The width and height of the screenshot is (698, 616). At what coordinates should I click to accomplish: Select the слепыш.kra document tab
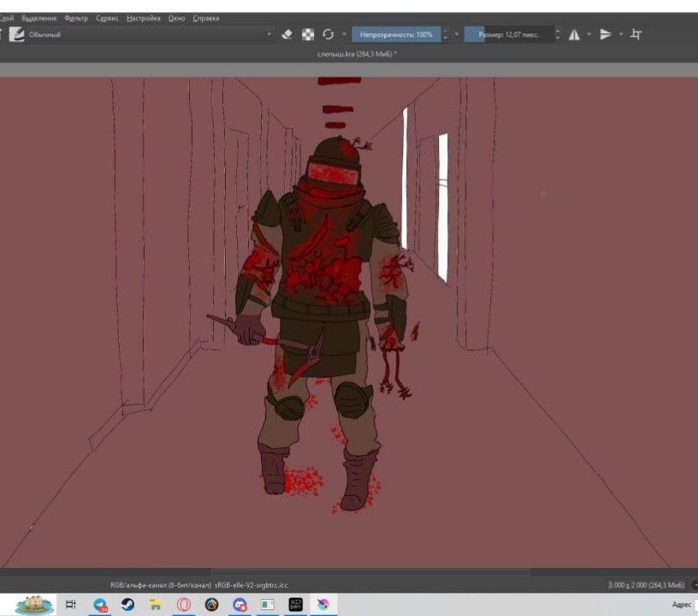point(357,54)
